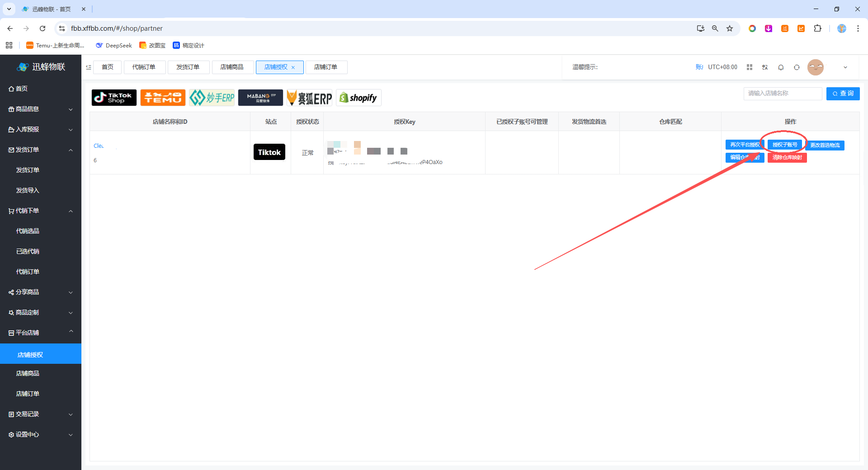Click the language translate icon
868x470 pixels.
[765, 67]
